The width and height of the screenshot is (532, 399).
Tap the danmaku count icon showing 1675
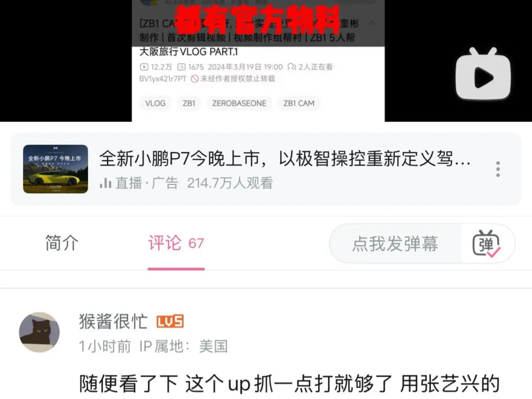click(182, 67)
